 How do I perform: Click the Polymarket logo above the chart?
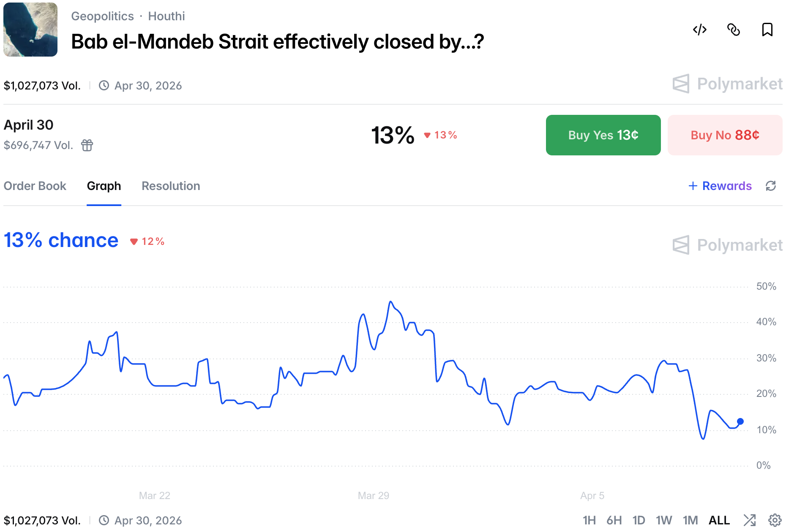(727, 245)
